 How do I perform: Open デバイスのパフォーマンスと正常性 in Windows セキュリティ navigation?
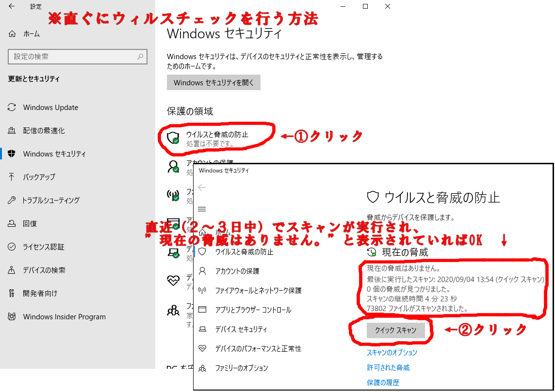(258, 349)
